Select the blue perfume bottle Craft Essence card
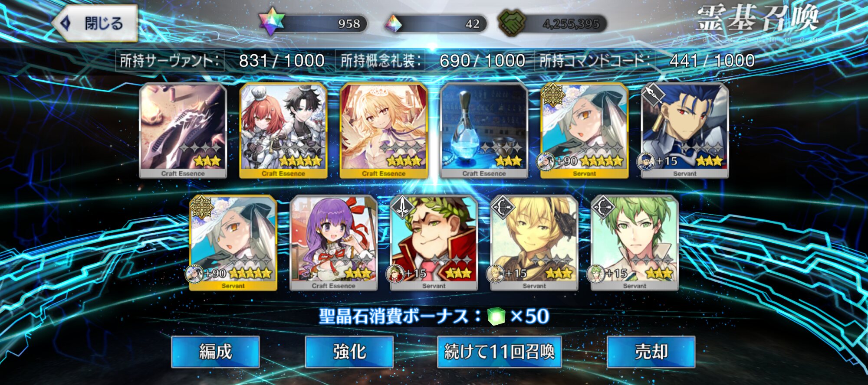Image resolution: width=868 pixels, height=385 pixels. [484, 131]
